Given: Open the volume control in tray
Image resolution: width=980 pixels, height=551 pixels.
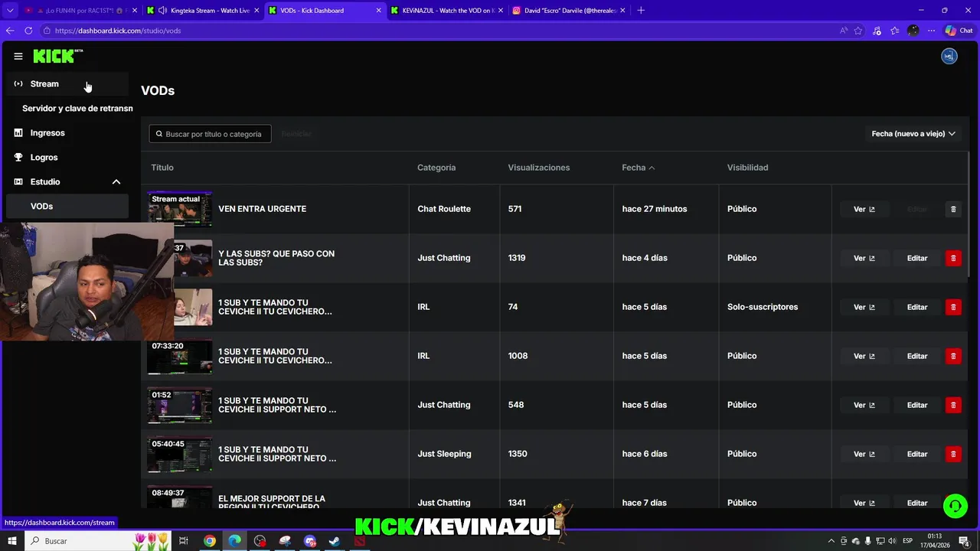Looking at the screenshot, I should coord(893,541).
